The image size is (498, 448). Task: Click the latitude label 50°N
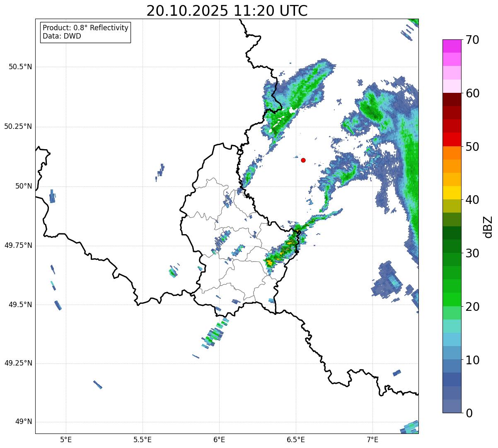[x=23, y=186]
